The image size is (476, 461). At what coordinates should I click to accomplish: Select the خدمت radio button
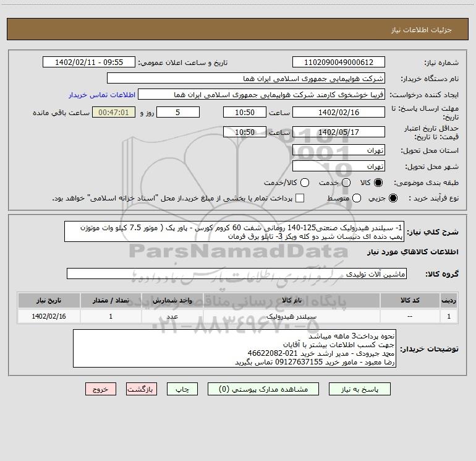tap(346, 183)
